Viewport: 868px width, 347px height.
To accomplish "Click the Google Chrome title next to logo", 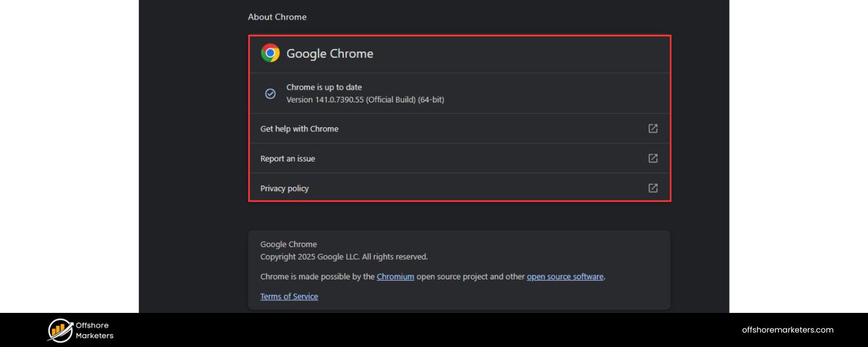I will (330, 54).
